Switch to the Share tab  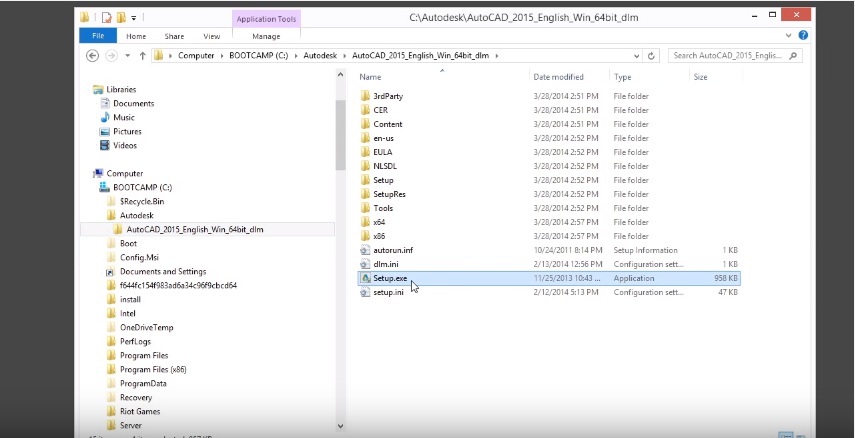tap(174, 37)
